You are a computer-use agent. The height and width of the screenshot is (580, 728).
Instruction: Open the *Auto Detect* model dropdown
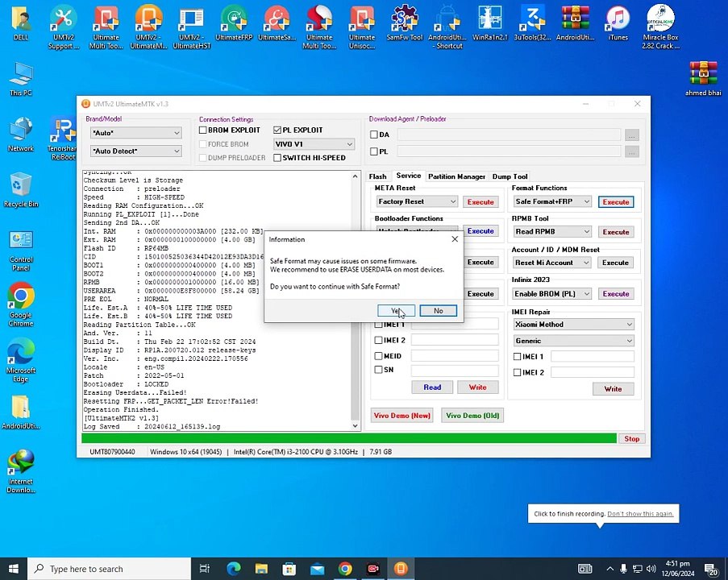pos(135,151)
